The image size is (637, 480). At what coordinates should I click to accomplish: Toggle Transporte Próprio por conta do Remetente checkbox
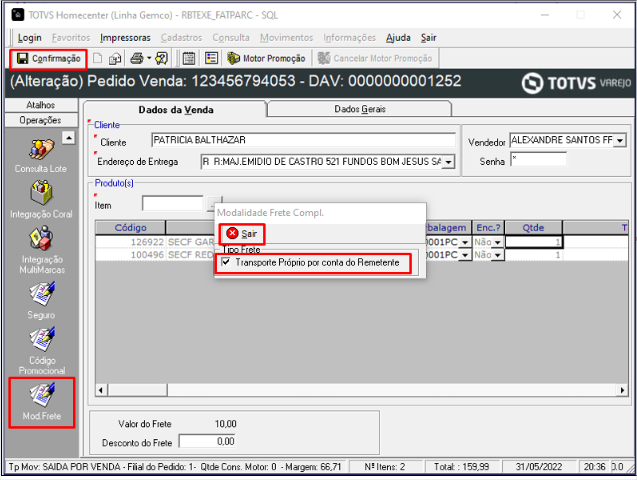point(226,262)
